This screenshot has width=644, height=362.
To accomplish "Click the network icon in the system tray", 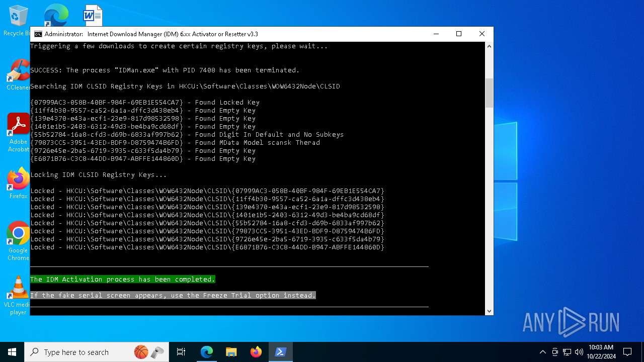I will tap(567, 352).
